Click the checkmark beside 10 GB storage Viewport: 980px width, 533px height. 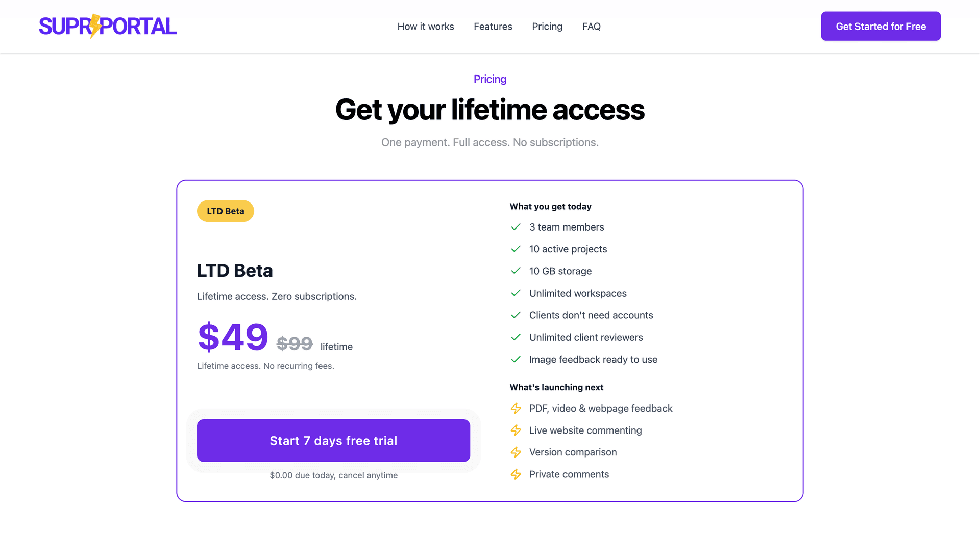(516, 271)
